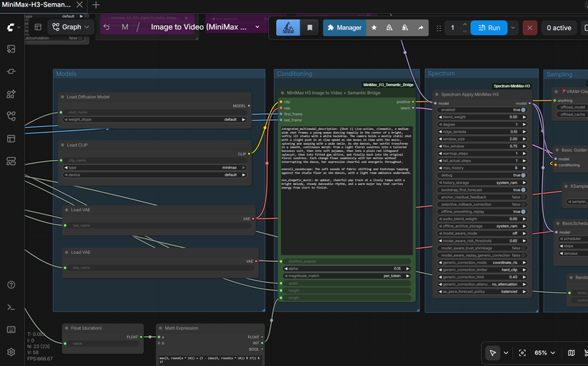
Task: Open the help question-mark icon
Action: (11, 285)
